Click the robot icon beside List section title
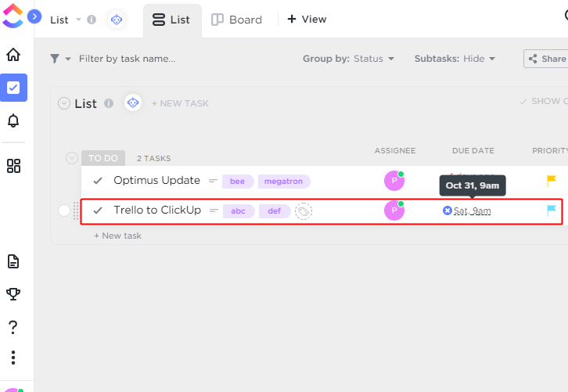The image size is (568, 392). (133, 103)
